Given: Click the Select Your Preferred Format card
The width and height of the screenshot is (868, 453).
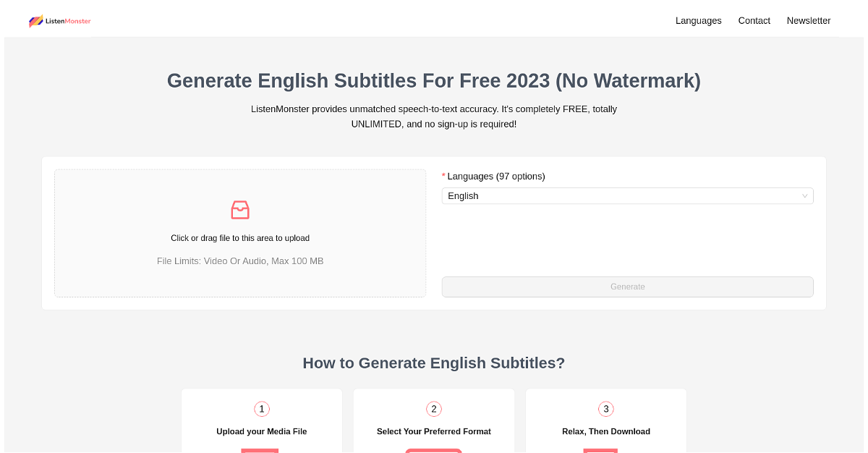Looking at the screenshot, I should click(434, 421).
